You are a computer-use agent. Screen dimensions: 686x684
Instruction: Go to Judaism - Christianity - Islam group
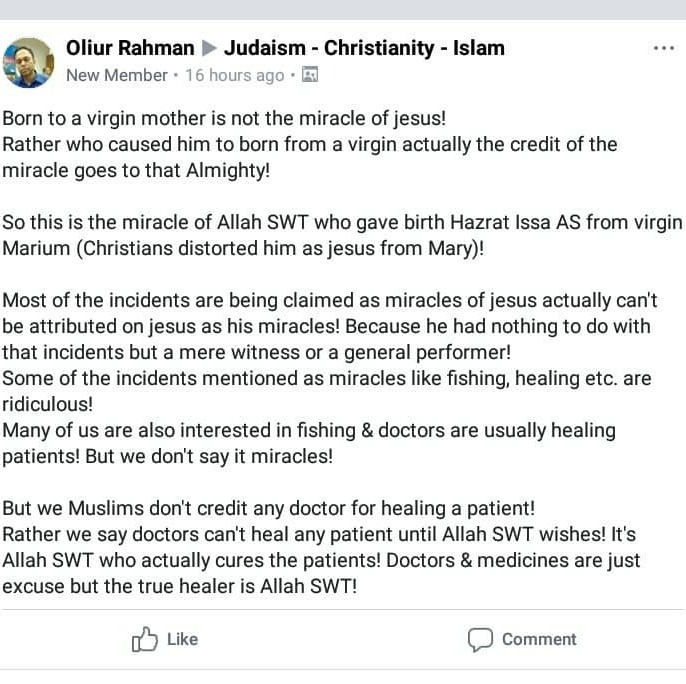click(364, 48)
